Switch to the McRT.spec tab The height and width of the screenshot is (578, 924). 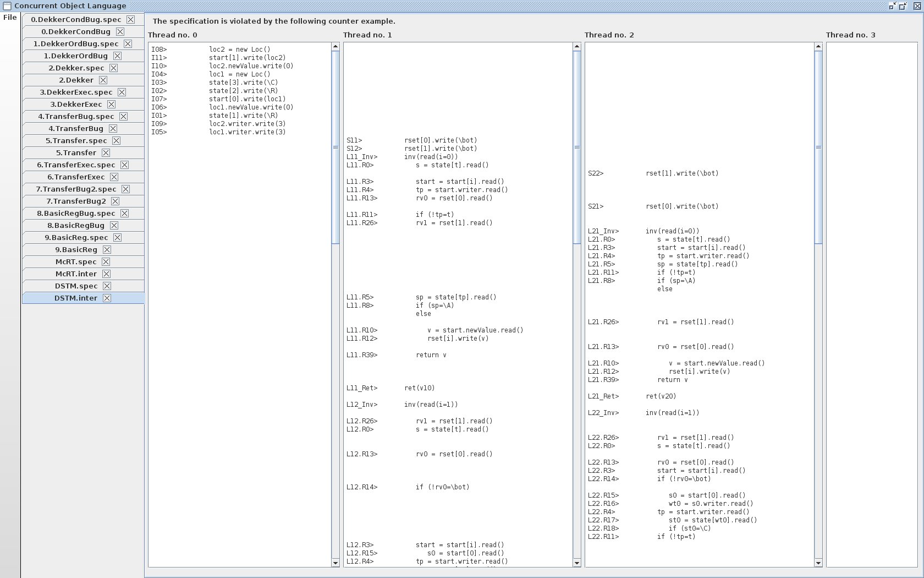[x=83, y=261]
